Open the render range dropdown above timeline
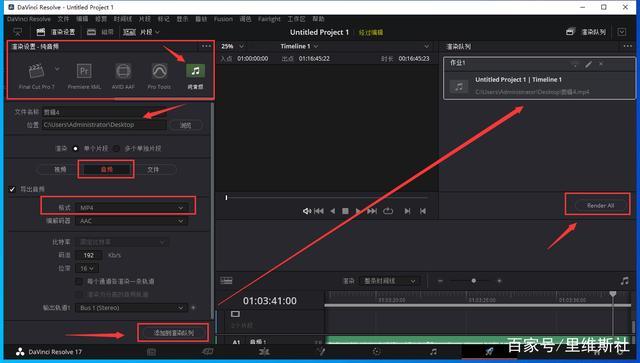This screenshot has width=640, height=363. click(x=389, y=281)
